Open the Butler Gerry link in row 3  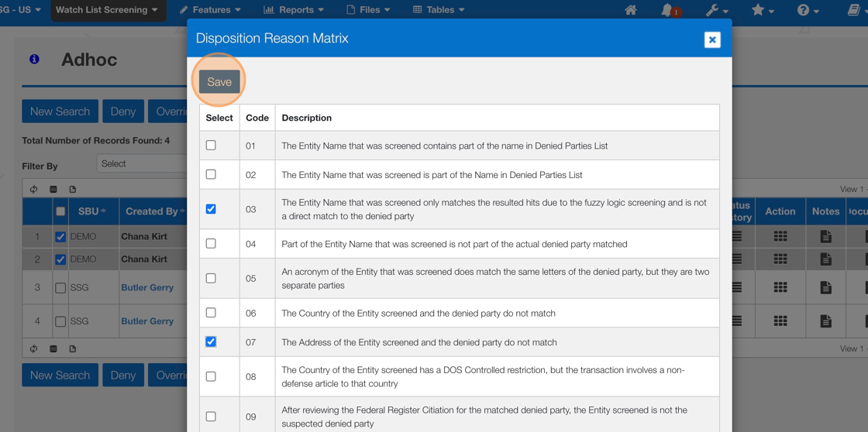[x=147, y=288]
